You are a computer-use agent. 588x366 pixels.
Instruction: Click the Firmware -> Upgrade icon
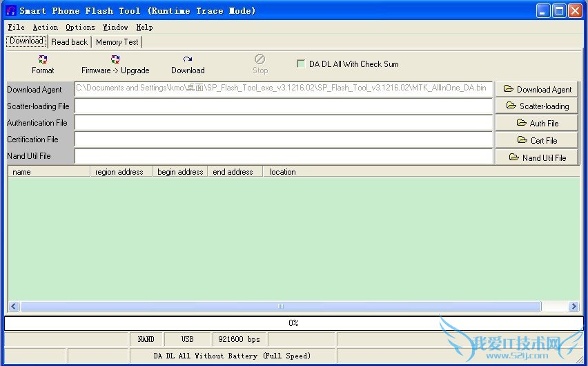[115, 60]
